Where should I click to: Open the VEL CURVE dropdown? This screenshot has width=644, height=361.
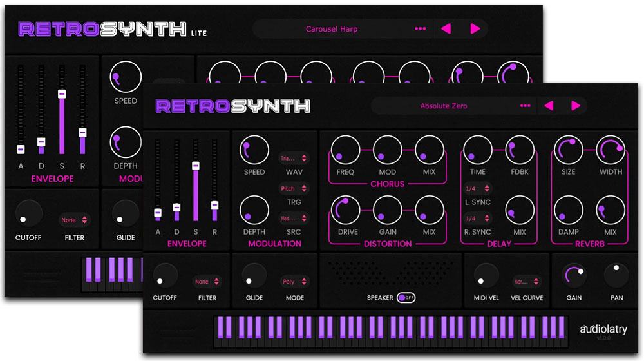pyautogui.click(x=527, y=282)
